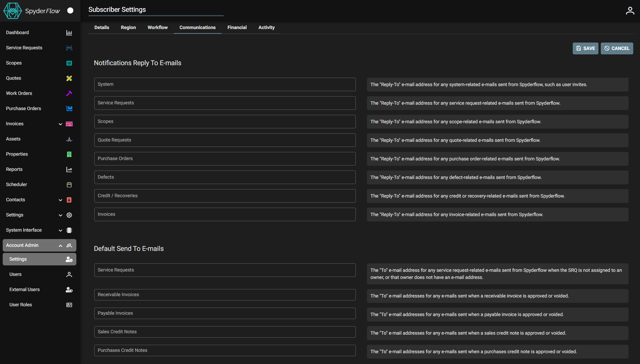Select the Assets icon in sidebar
The image size is (640, 364).
(69, 139)
